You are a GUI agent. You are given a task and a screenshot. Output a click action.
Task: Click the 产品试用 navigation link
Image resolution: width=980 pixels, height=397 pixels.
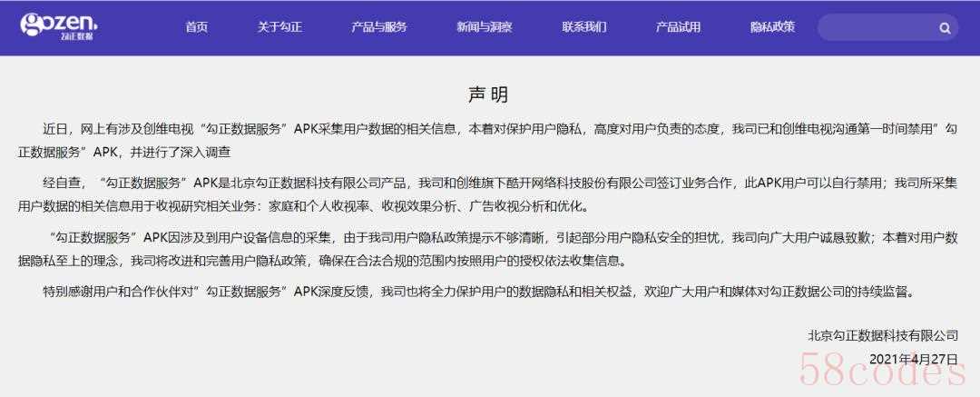click(x=678, y=27)
